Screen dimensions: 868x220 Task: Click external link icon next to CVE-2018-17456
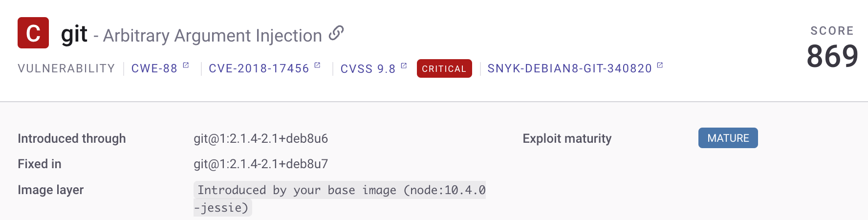tap(317, 65)
